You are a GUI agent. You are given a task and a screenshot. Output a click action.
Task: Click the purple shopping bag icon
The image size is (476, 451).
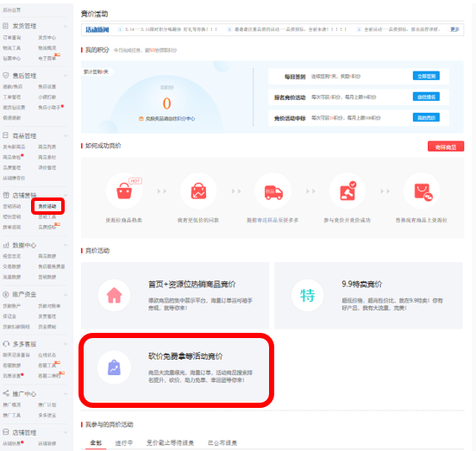pyautogui.click(x=114, y=367)
